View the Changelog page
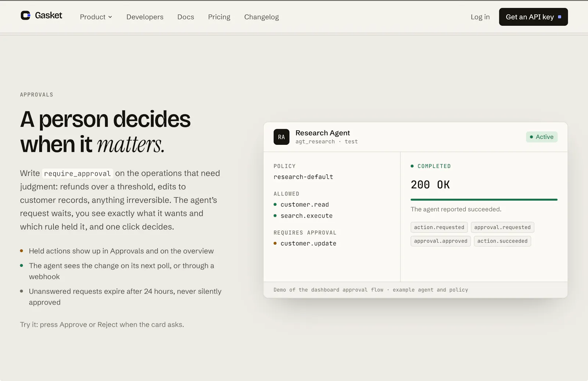Viewport: 588px width, 381px height. point(261,17)
